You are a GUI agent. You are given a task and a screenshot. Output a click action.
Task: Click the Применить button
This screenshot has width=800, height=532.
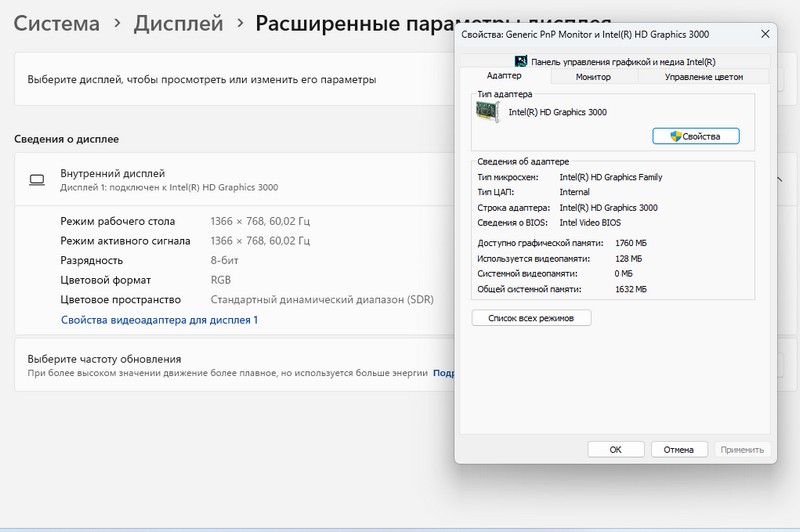(741, 450)
